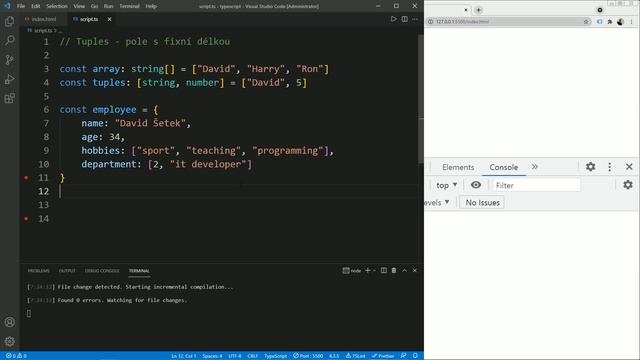Image resolution: width=640 pixels, height=360 pixels.
Task: Switch to the Output panel tab
Action: [67, 271]
